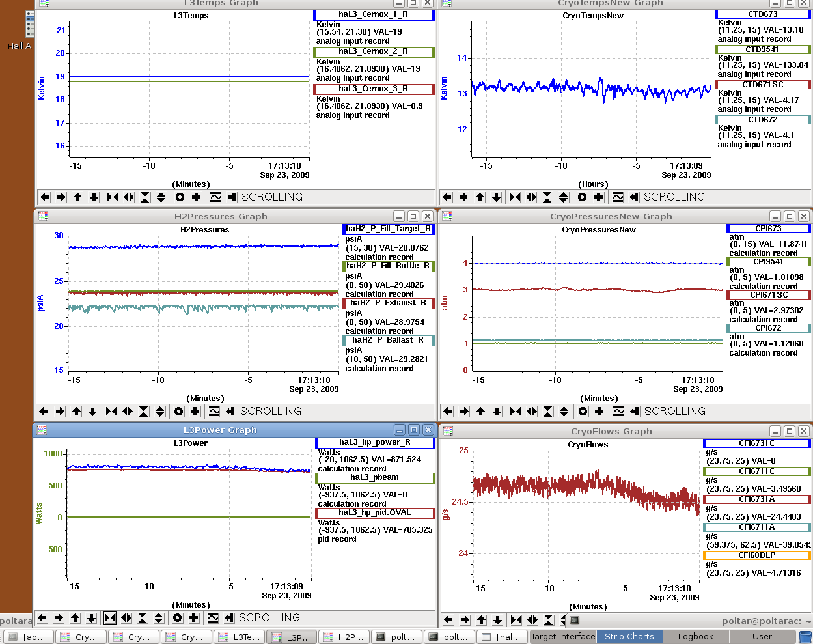Select the CFI60DLP curve legend in CryoFlows
Viewport: 813px width, 644px height.
click(x=757, y=555)
